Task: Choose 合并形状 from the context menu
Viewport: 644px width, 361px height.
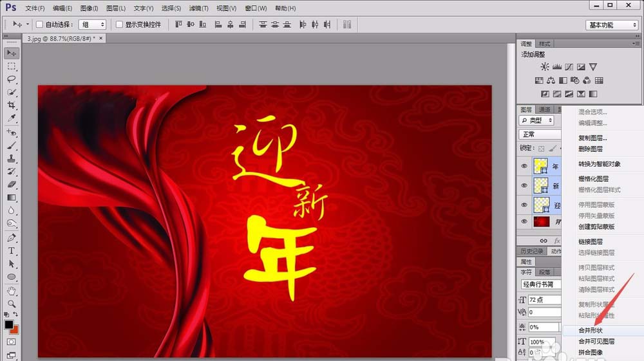Action: (x=591, y=330)
